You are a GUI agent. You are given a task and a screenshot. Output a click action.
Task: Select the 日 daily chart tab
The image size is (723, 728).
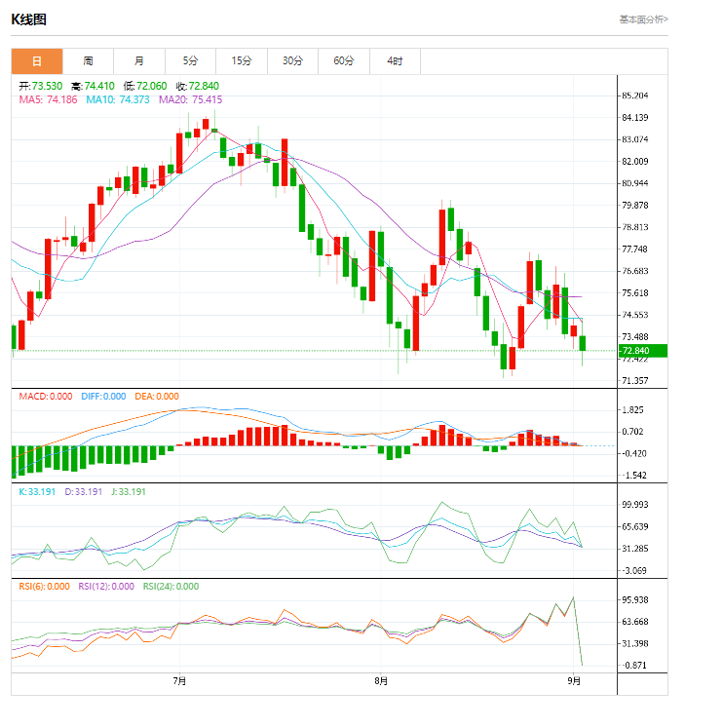tap(37, 61)
